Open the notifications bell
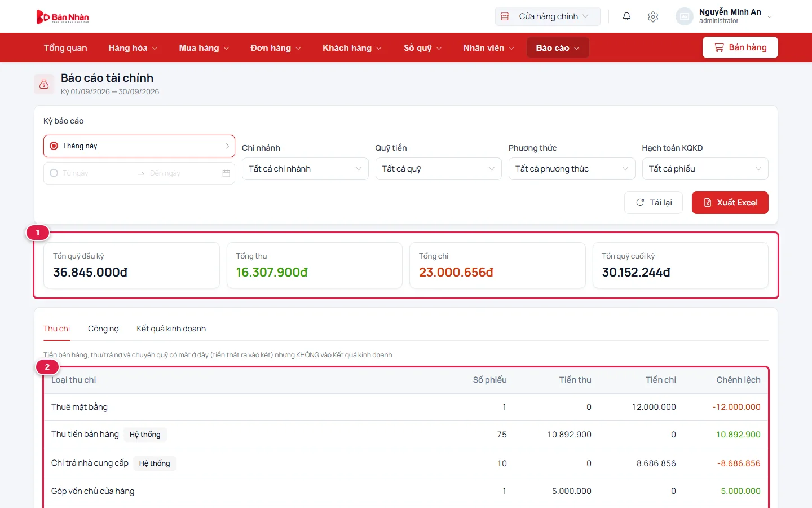This screenshot has width=812, height=508. (626, 16)
